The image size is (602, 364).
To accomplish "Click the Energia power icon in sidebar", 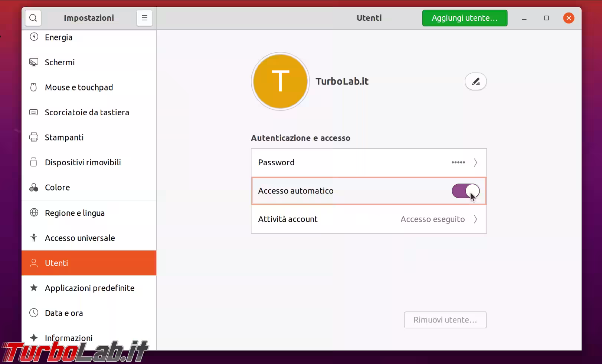I will click(34, 37).
